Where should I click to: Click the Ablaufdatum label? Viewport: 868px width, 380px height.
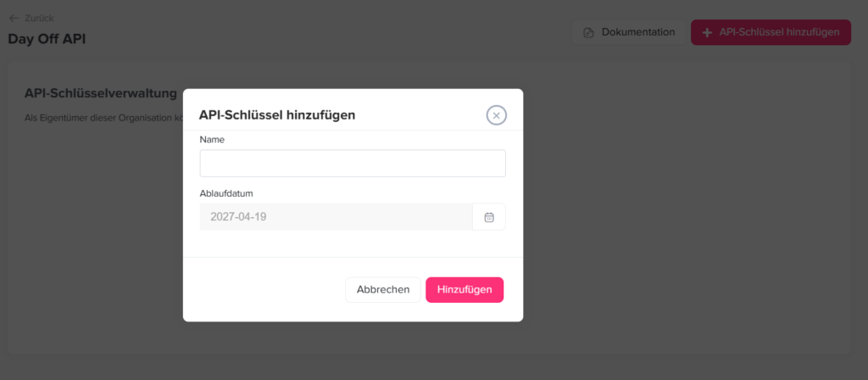coord(226,193)
